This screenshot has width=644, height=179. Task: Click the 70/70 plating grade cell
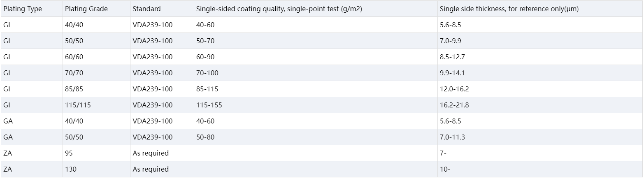tap(73, 73)
